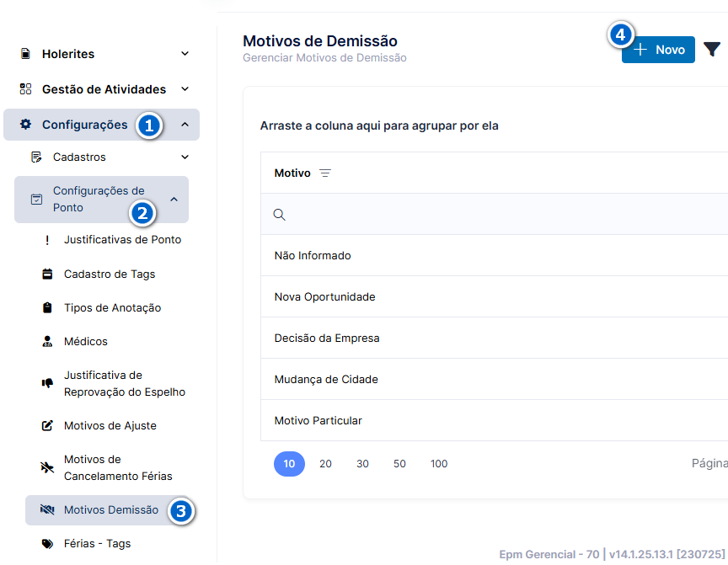Screen dimensions: 728x565
Task: Click the Férias - Tags tag icon
Action: pos(47,544)
